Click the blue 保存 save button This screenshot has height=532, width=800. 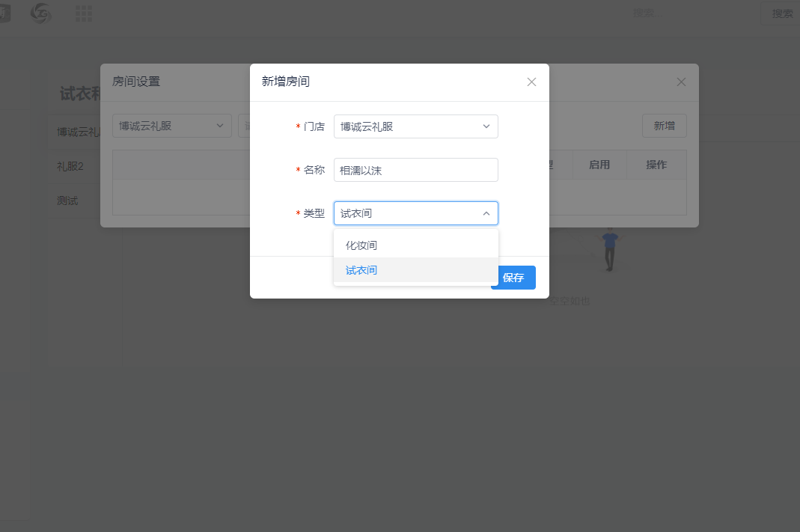pyautogui.click(x=513, y=277)
